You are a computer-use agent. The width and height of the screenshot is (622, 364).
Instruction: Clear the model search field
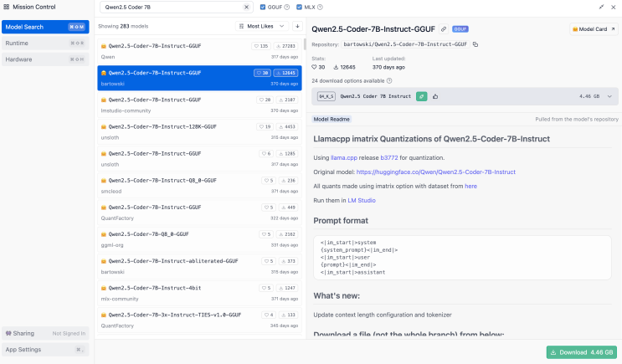coord(246,8)
